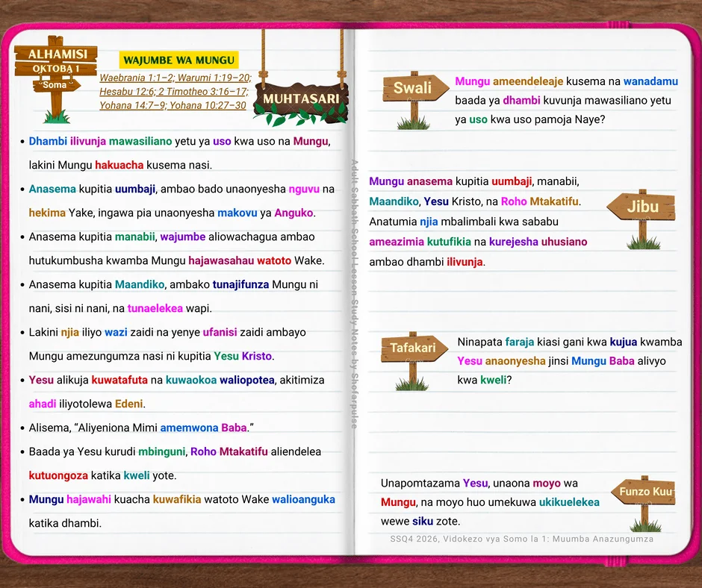Select the line starting "Anasema kupitia manabii"

point(172,237)
